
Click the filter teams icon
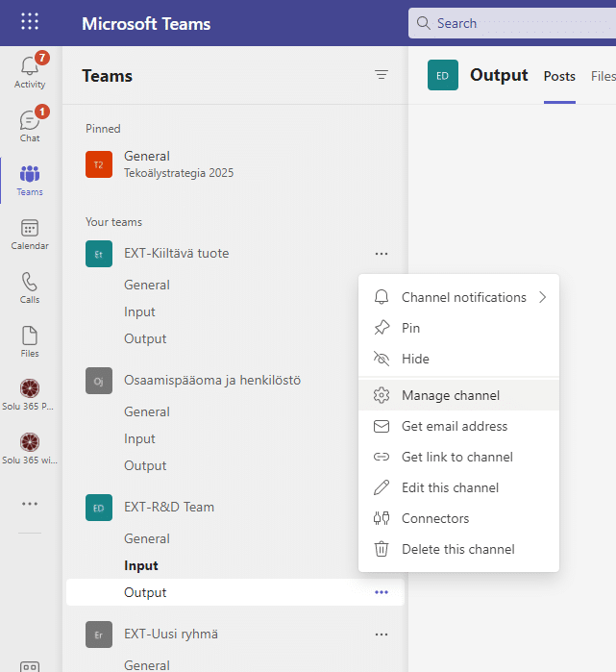pyautogui.click(x=382, y=75)
